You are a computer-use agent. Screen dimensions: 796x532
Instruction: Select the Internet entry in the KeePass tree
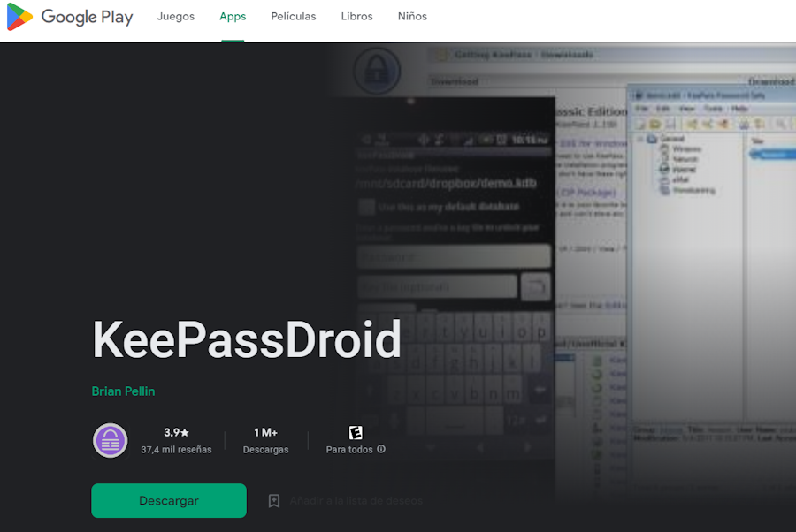coord(683,169)
